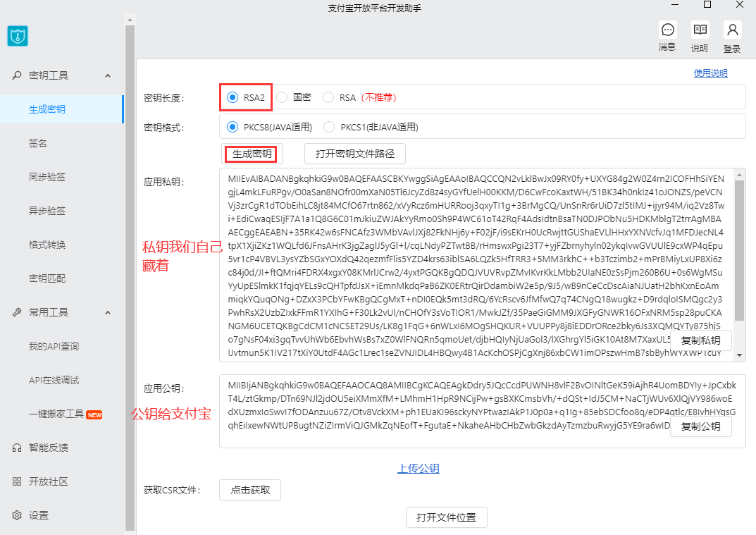Collapse the 密钥工具 section chevron

(108, 75)
